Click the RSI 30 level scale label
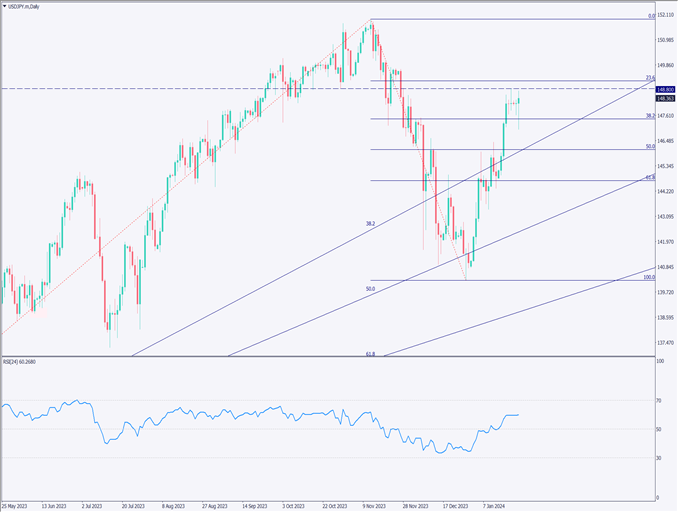 (660, 458)
